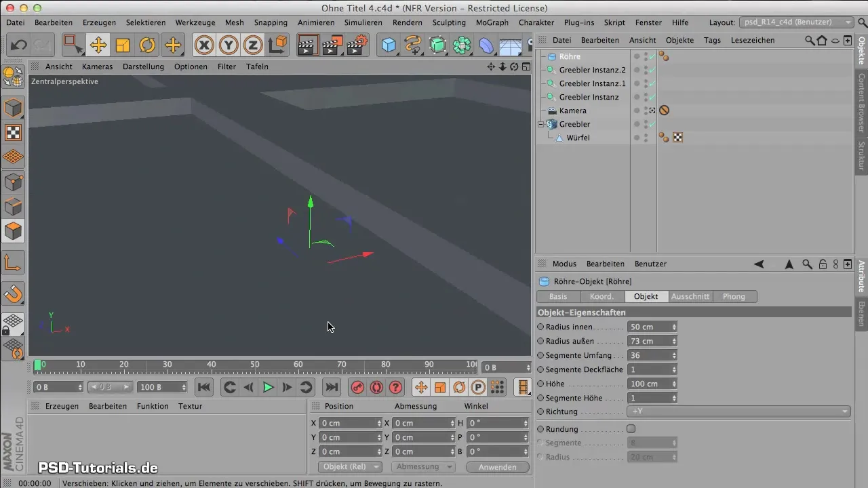Open the Richtung dropdown
Image resolution: width=868 pixels, height=488 pixels.
click(x=738, y=411)
